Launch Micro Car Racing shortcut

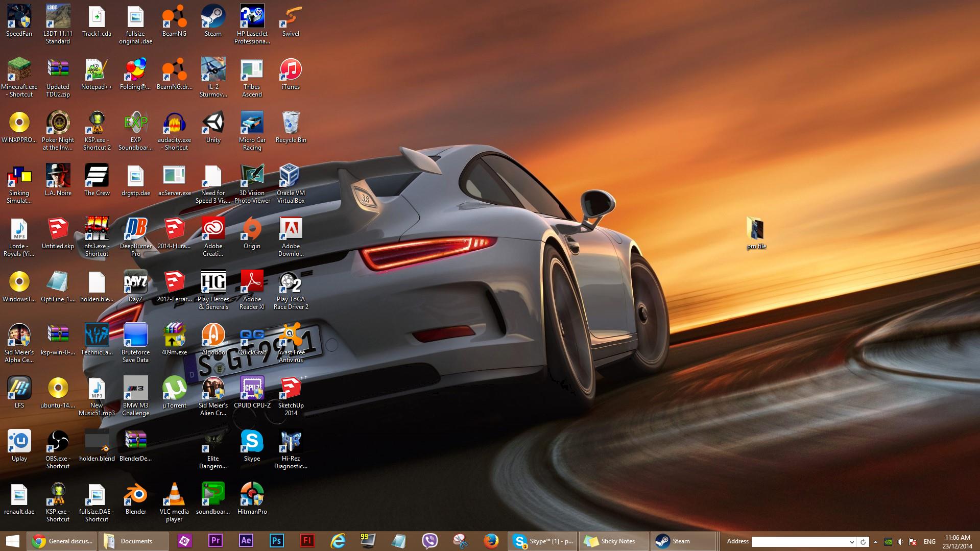(252, 131)
